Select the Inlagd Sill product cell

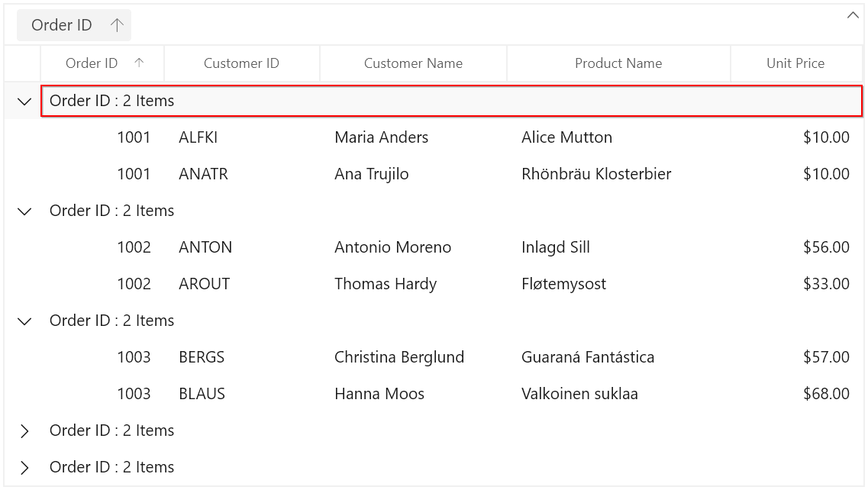click(x=619, y=247)
